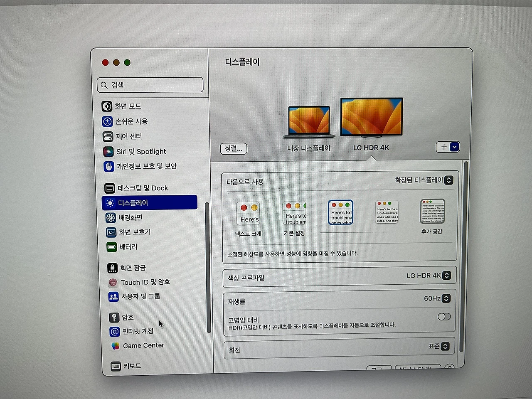Select the LG HDR 4K monitor thumbnail

372,118
